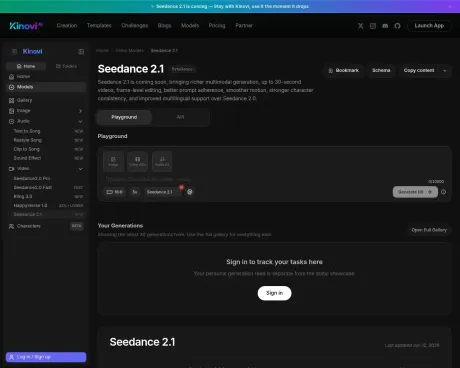Open Seedance2.0 Fast in the sidebar
This screenshot has width=460, height=368.
(x=48, y=187)
